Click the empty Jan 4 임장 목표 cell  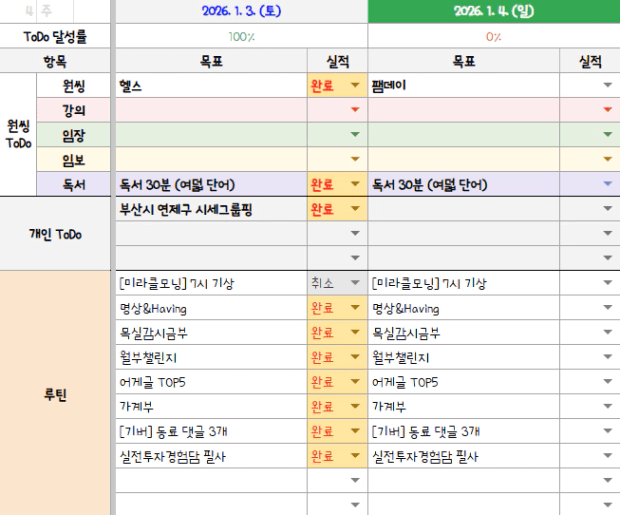463,135
